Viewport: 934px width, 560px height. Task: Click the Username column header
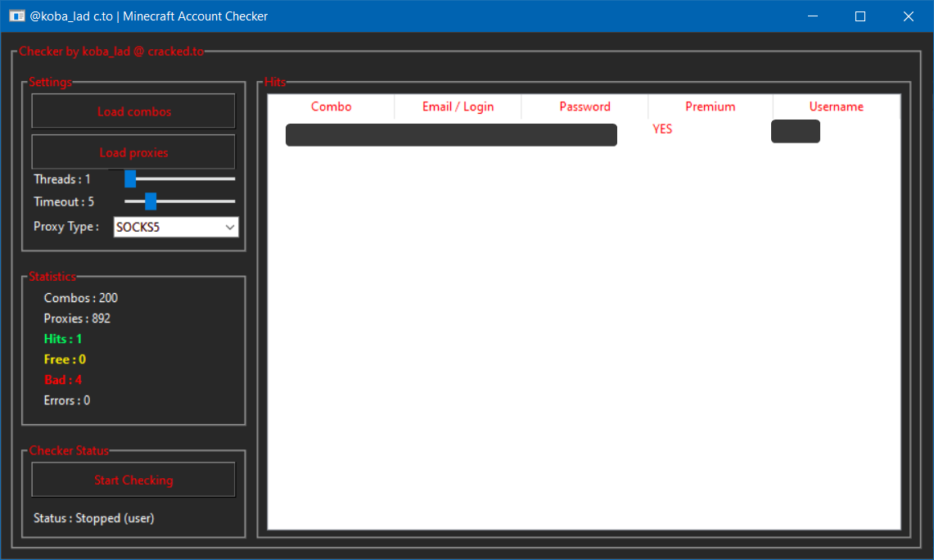[837, 106]
